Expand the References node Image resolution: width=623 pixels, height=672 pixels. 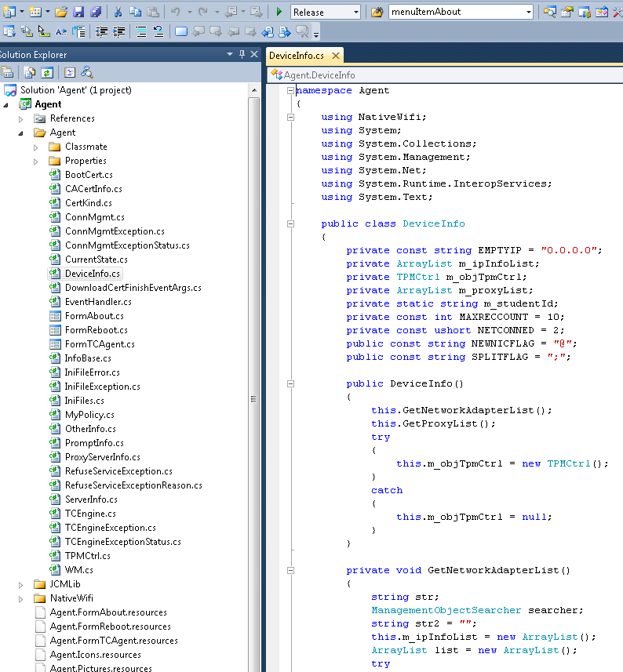tap(20, 119)
